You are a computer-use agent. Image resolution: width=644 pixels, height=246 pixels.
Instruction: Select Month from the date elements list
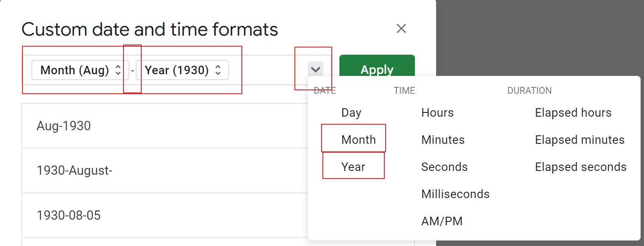click(359, 140)
